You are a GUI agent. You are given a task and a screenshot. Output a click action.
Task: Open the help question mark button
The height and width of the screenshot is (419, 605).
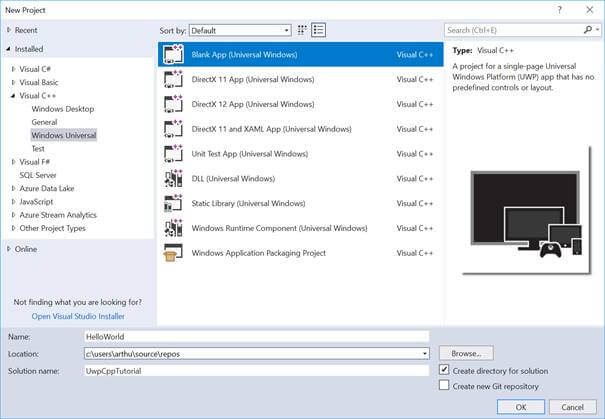tap(559, 10)
